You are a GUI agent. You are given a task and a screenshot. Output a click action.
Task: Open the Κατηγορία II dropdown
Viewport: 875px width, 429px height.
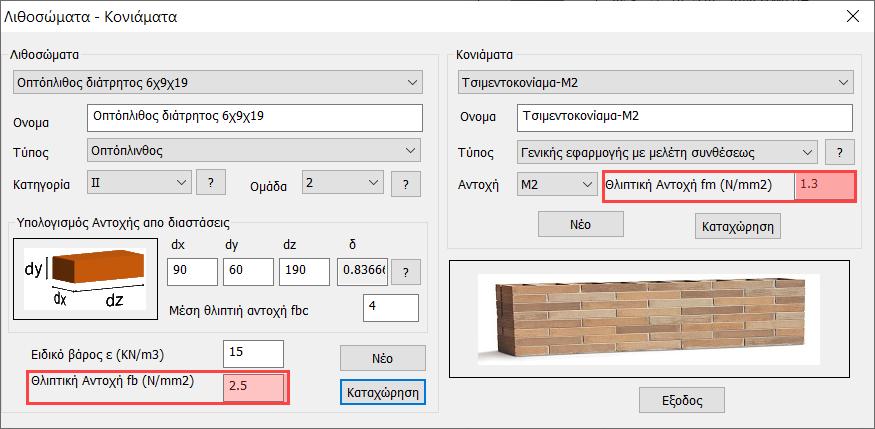coord(140,183)
